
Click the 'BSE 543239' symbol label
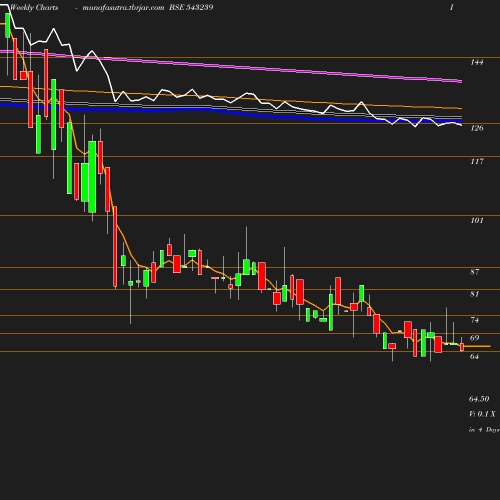pyautogui.click(x=191, y=7)
